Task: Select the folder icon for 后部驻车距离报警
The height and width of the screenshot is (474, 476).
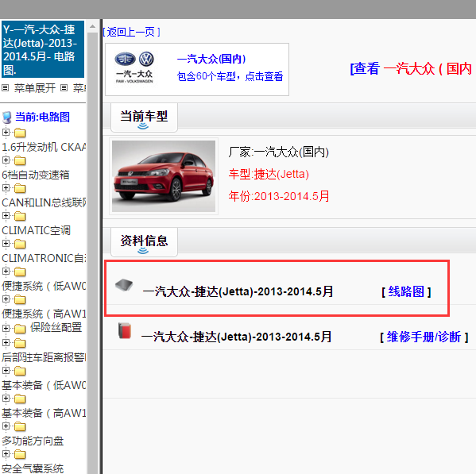Action: coord(20,344)
